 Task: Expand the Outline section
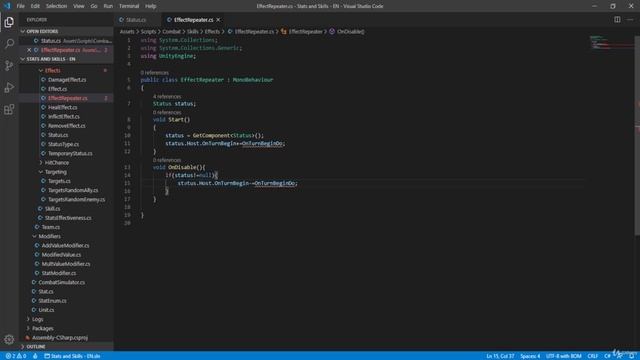coord(66,347)
